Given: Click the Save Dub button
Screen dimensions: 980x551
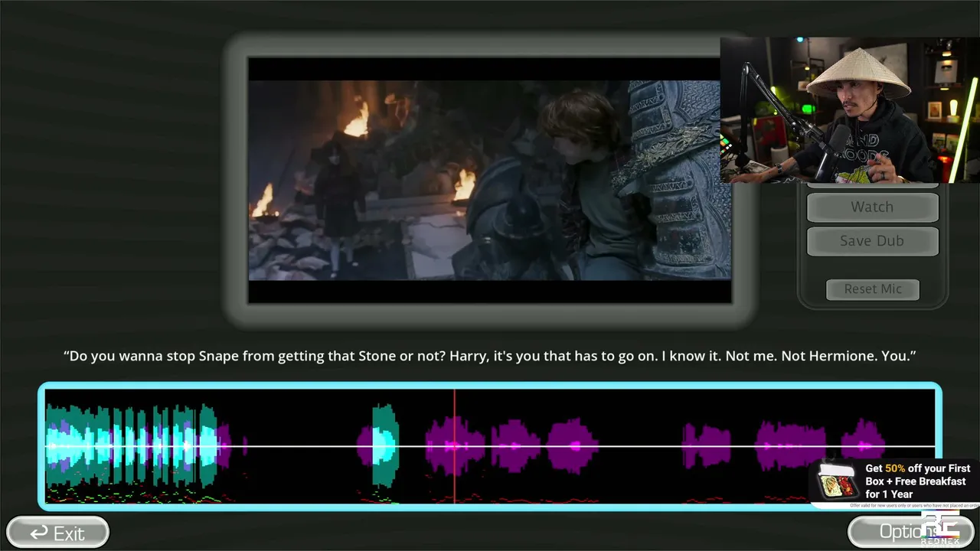Looking at the screenshot, I should coord(872,240).
